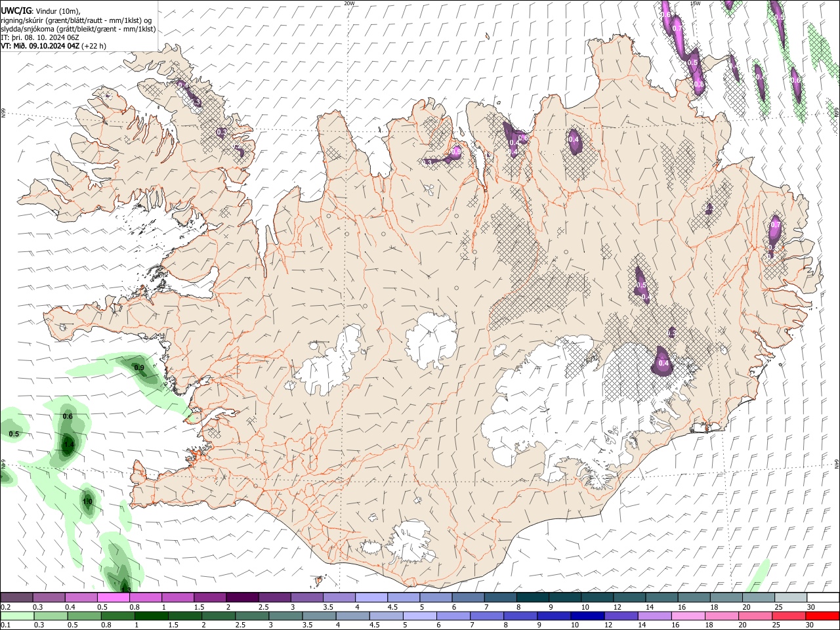Viewport: 840px width, 630px height.
Task: Click the pale gray 25–30 upper legend swatch
Action: coord(789,597)
